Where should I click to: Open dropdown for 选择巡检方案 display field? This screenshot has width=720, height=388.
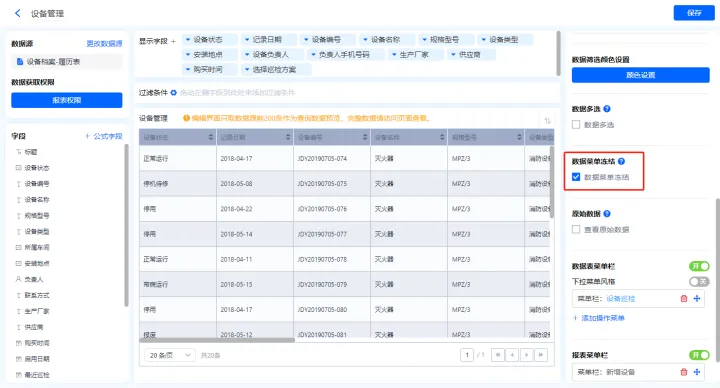coord(247,70)
